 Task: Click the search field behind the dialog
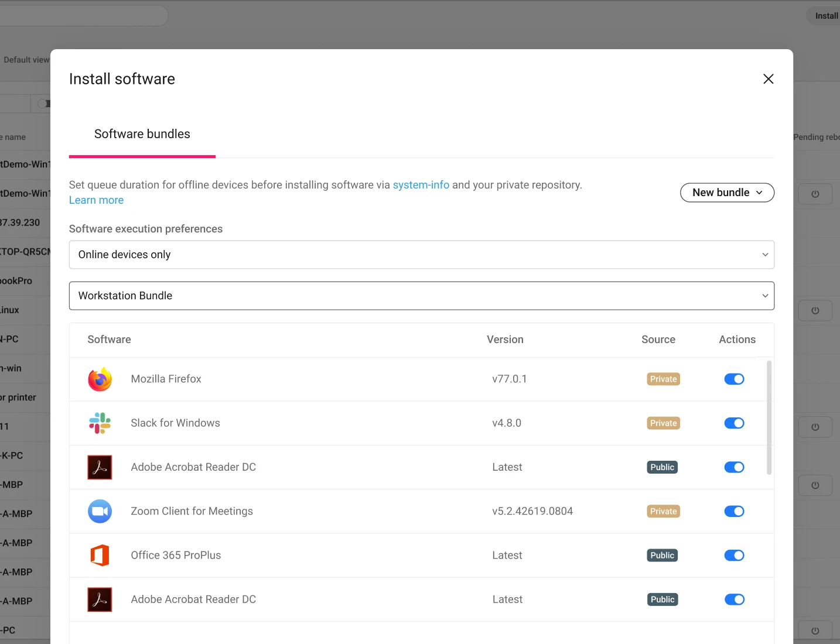pyautogui.click(x=84, y=16)
